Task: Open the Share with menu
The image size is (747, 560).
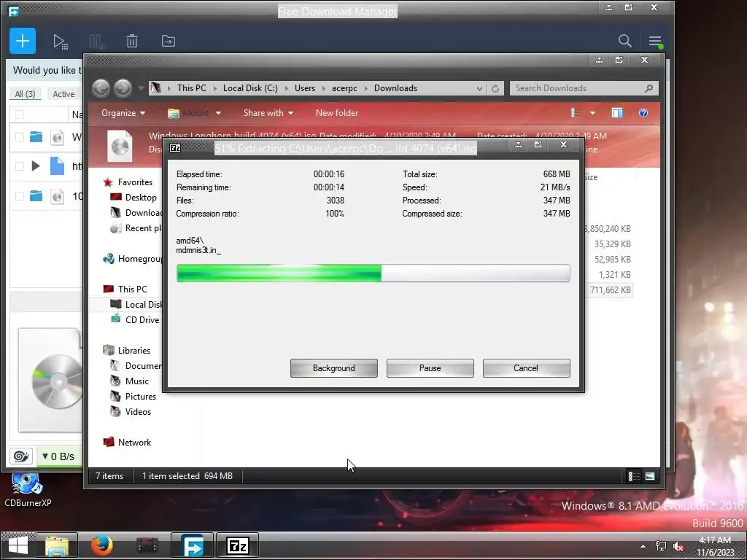Action: pos(268,113)
